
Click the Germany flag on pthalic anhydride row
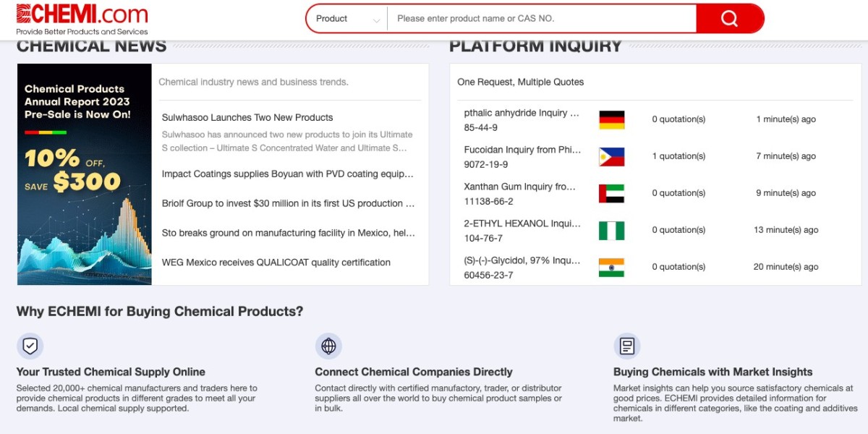point(611,120)
